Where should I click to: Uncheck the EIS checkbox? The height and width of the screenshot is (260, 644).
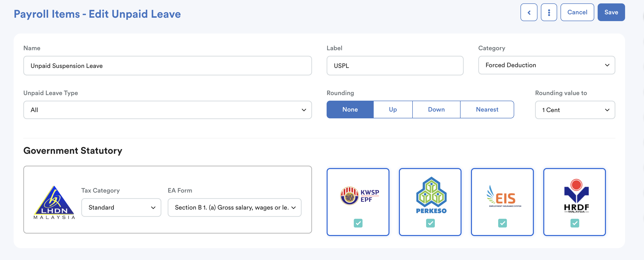(x=502, y=223)
